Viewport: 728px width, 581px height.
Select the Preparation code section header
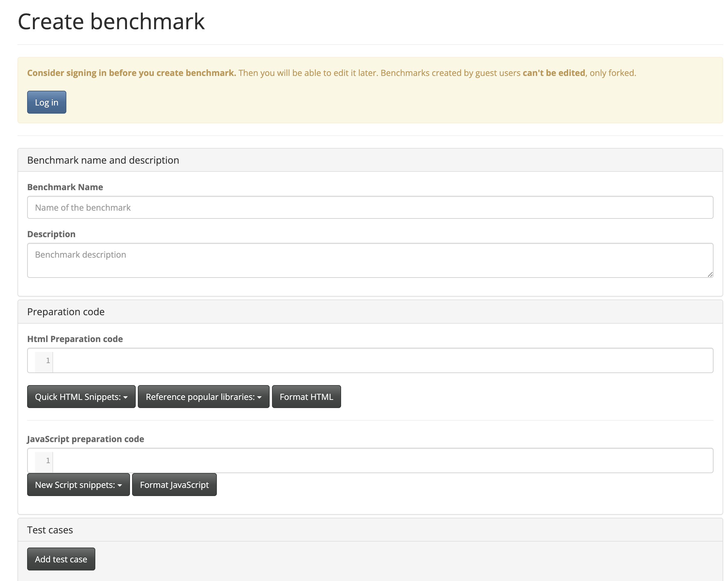(65, 311)
